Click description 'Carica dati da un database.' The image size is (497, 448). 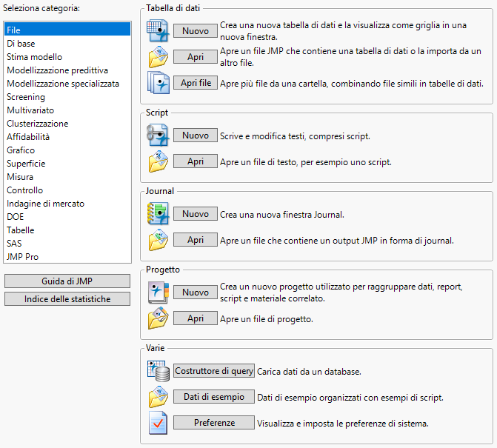tap(309, 371)
